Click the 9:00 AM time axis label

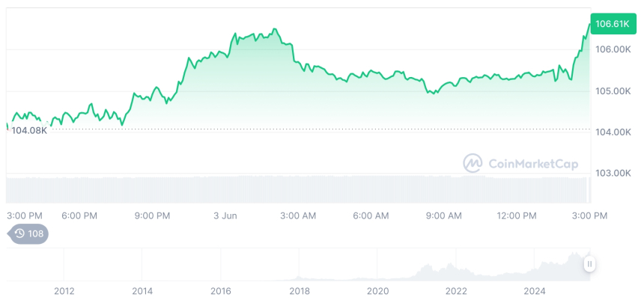coord(444,215)
